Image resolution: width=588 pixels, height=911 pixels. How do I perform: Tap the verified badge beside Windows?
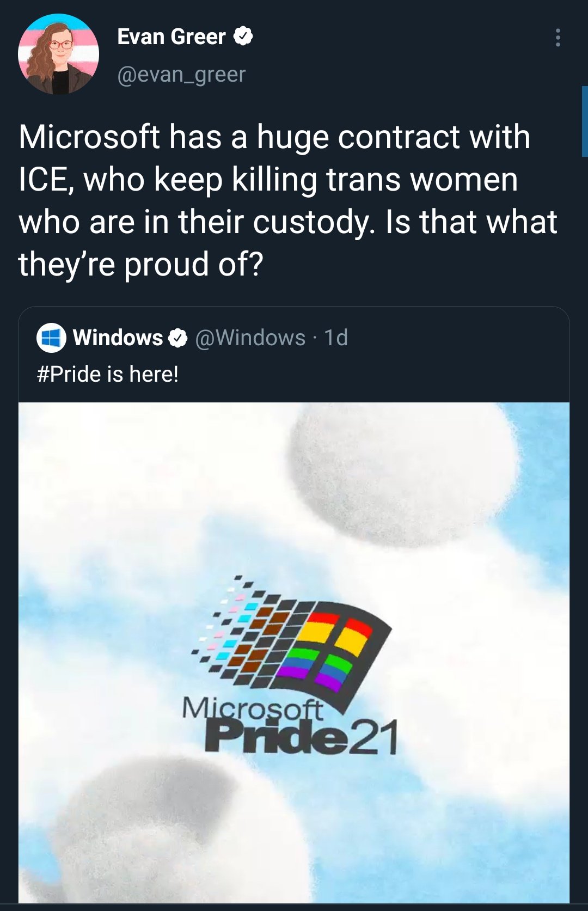click(177, 338)
